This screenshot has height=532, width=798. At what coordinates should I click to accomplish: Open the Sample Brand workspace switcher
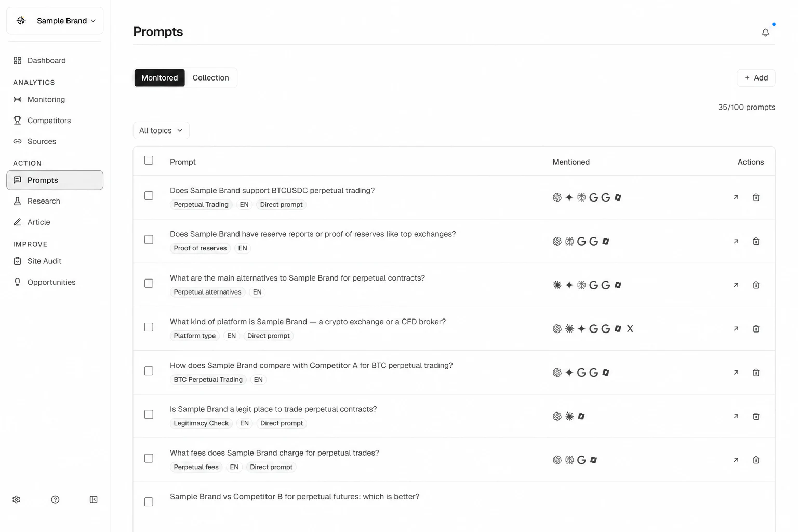(55, 21)
